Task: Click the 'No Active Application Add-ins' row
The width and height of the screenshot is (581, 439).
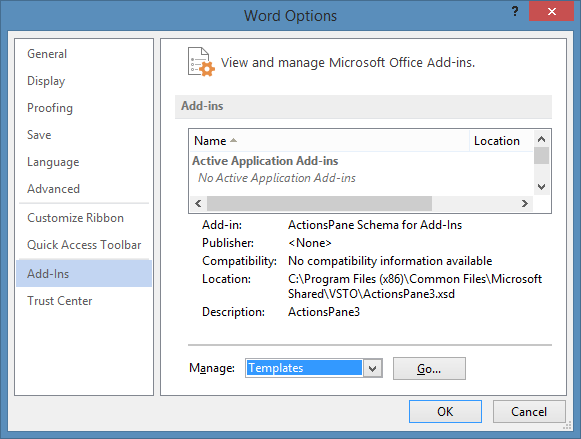Action: [x=276, y=178]
